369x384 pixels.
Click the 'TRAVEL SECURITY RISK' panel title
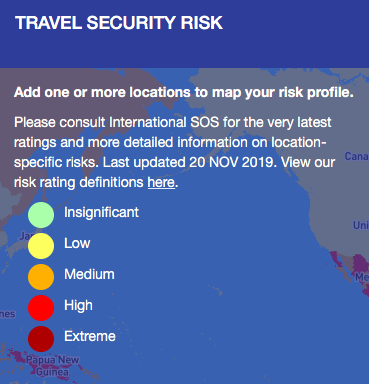[119, 23]
